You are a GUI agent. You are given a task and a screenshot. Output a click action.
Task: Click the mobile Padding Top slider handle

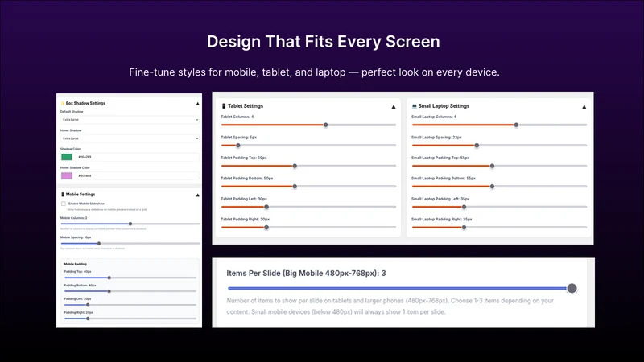[x=109, y=278]
